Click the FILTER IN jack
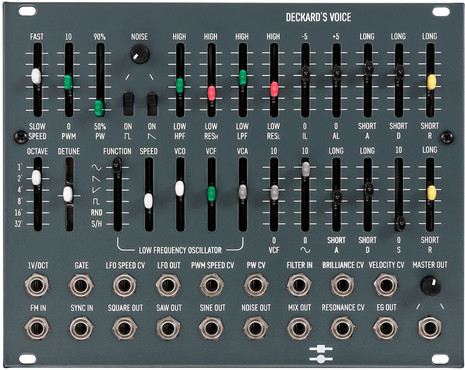Image resolution: width=465 pixels, height=370 pixels. pyautogui.click(x=299, y=285)
